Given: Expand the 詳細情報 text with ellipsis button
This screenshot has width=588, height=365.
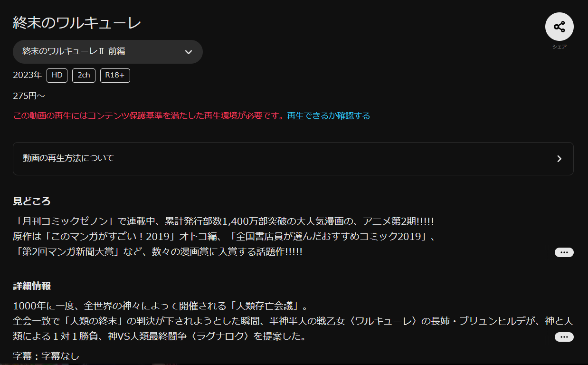Looking at the screenshot, I should point(564,337).
